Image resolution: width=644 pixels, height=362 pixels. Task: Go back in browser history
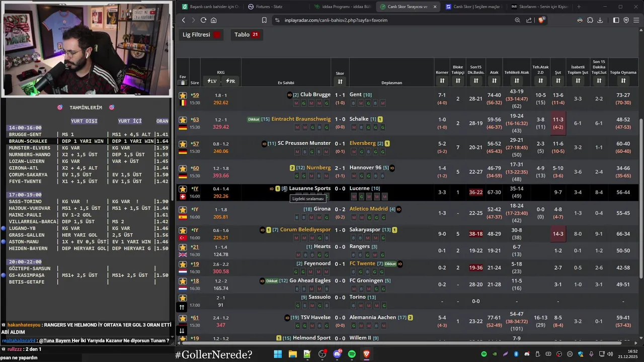[x=184, y=20]
